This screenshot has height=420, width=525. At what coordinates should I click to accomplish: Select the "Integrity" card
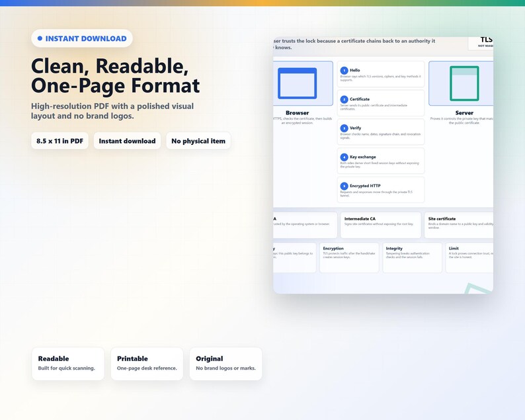click(412, 257)
